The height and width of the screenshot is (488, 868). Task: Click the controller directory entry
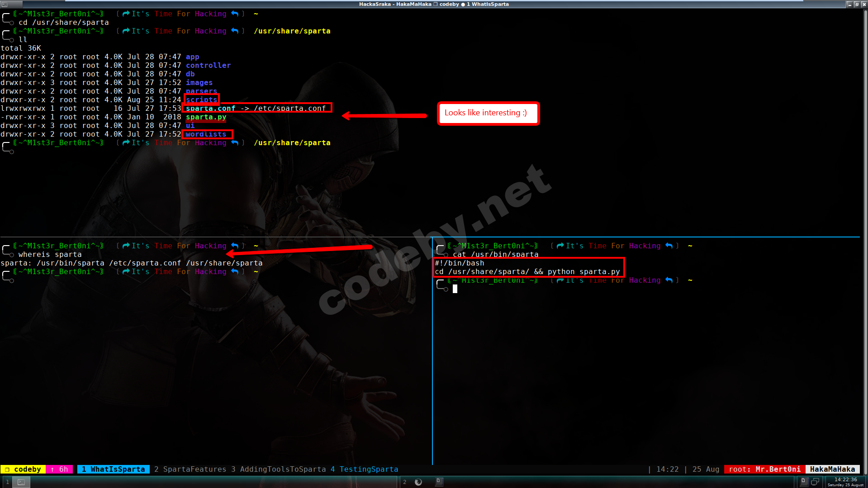[x=208, y=65]
